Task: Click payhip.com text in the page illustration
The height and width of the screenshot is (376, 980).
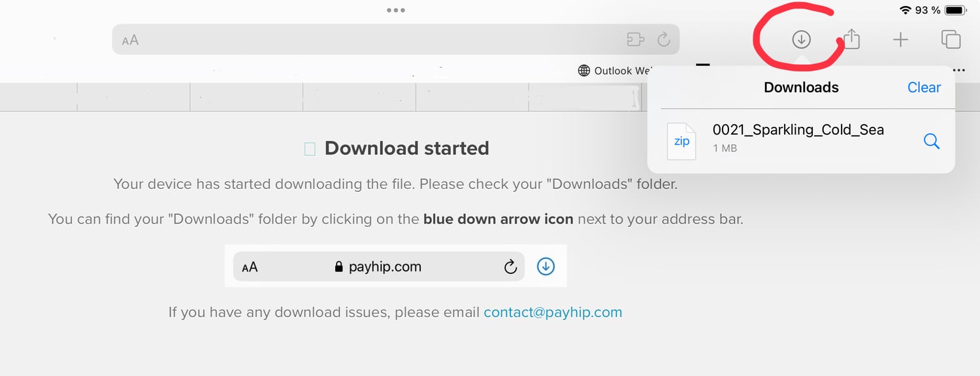Action: 385,267
